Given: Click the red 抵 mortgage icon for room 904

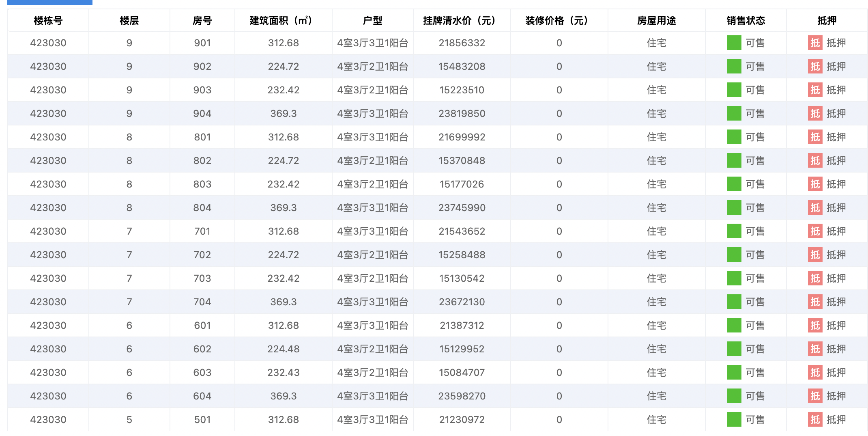Looking at the screenshot, I should [x=815, y=114].
